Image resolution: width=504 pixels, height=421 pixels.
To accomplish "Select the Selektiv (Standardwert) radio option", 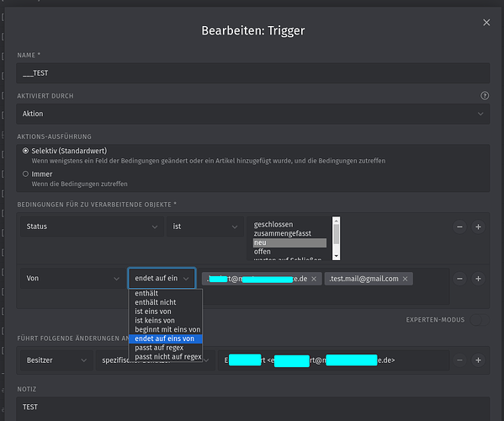I will tap(26, 151).
